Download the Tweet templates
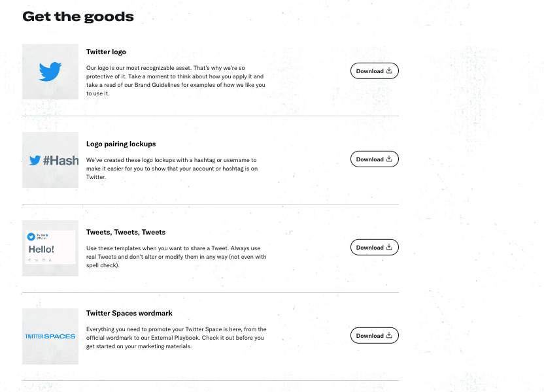 [x=375, y=247]
